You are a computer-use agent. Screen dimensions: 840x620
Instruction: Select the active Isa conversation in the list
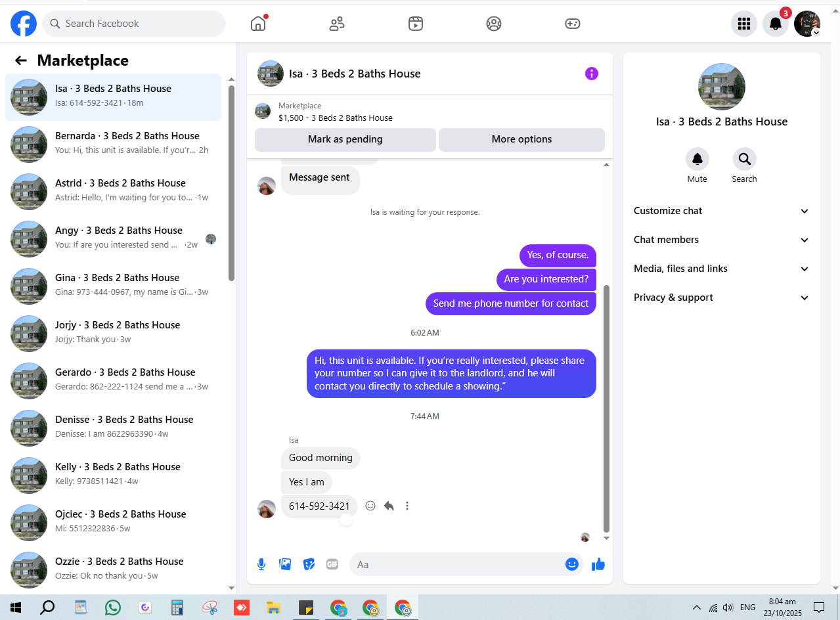113,97
